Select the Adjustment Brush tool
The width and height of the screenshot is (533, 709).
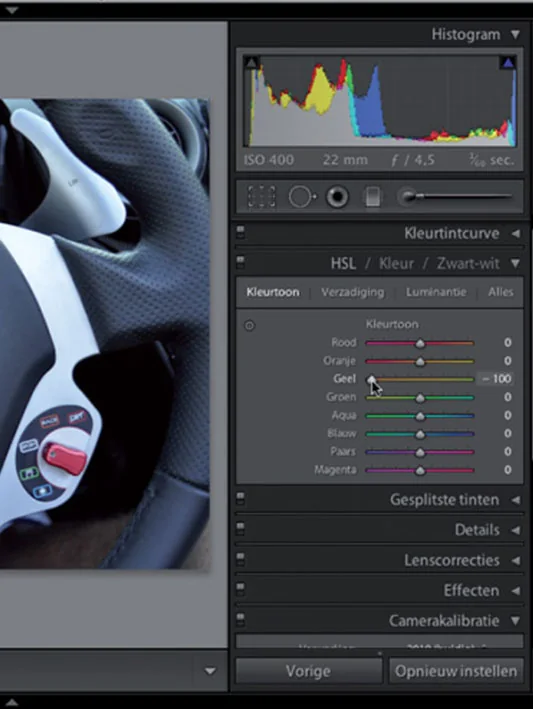tap(454, 197)
